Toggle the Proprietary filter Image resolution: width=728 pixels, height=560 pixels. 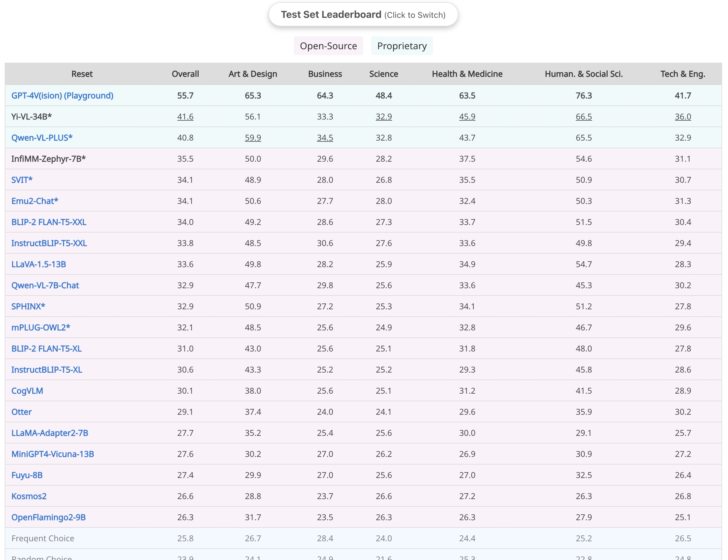click(x=402, y=46)
